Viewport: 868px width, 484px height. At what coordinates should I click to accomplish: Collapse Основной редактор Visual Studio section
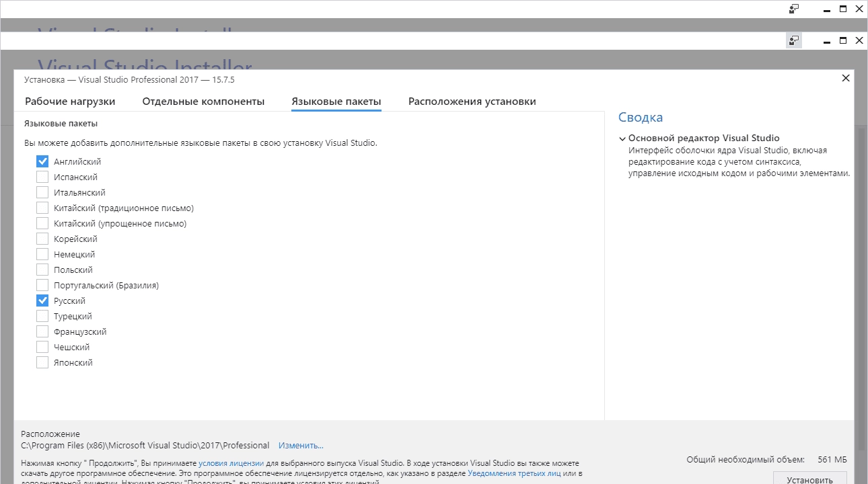click(622, 138)
